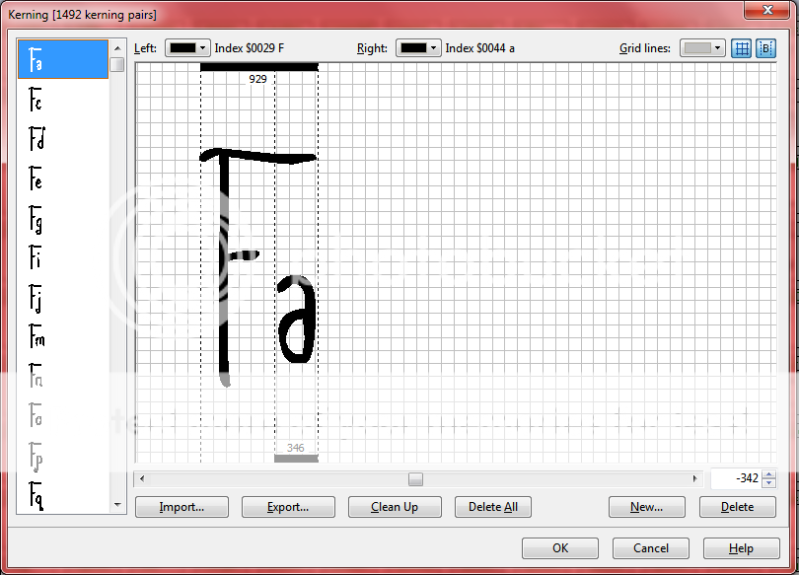Open the Left glyph color dropdown
Viewport: 799px width, 575px height.
pyautogui.click(x=187, y=48)
